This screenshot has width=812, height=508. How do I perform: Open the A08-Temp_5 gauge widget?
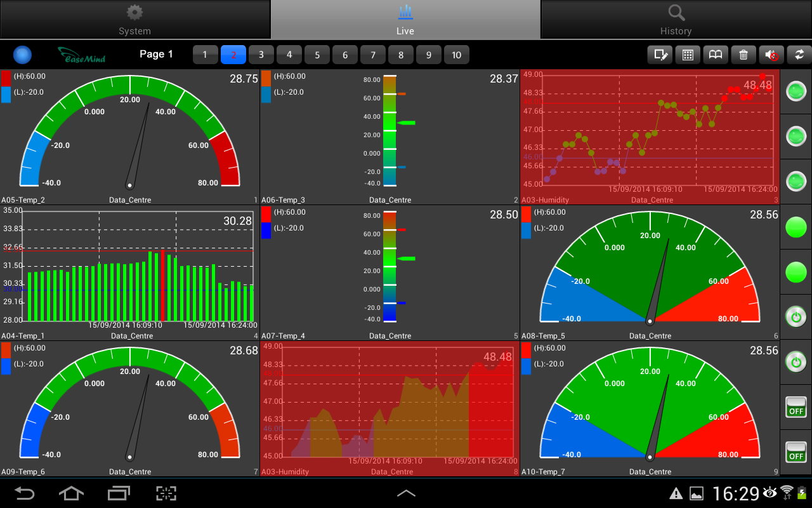point(650,272)
